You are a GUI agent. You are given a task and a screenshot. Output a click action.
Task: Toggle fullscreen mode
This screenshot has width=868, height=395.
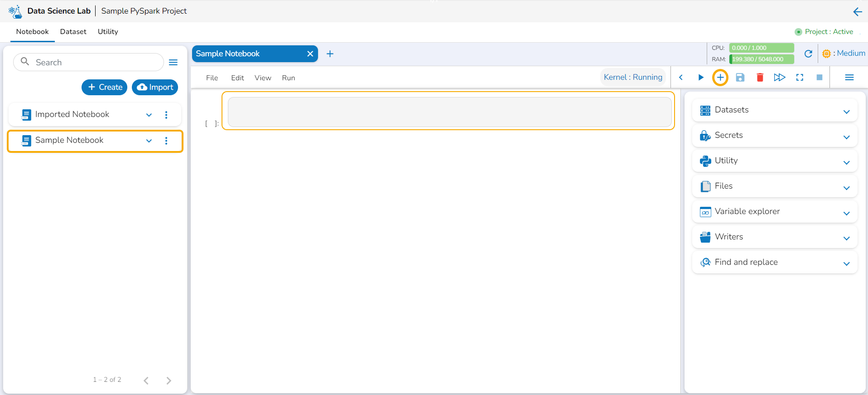click(800, 78)
